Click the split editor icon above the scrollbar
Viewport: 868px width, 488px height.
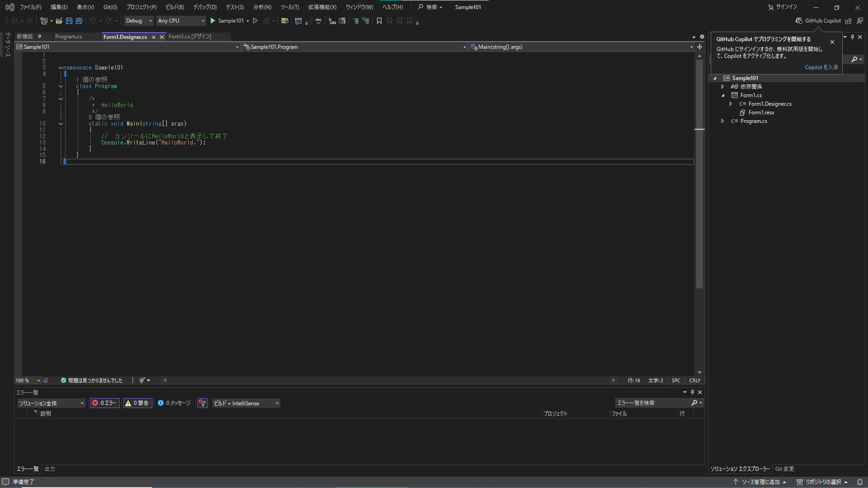[x=700, y=47]
